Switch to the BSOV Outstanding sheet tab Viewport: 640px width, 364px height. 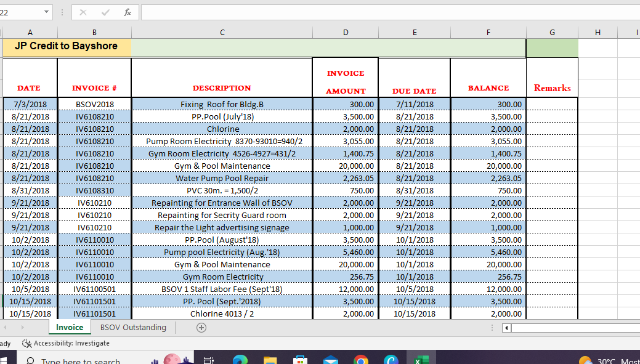pos(133,327)
